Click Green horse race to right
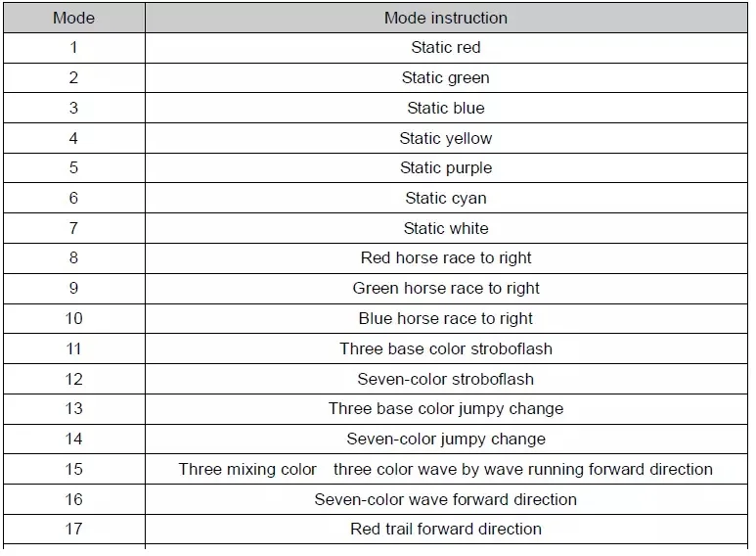The height and width of the screenshot is (556, 756). (x=446, y=288)
